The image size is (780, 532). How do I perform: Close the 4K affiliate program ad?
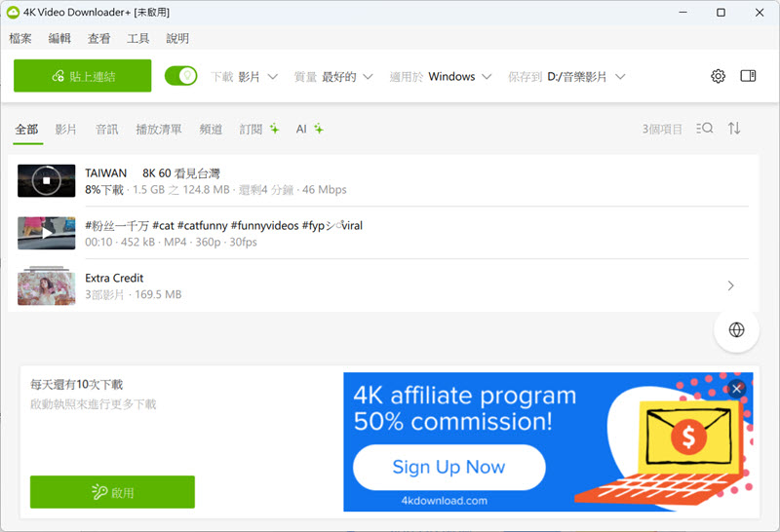737,389
